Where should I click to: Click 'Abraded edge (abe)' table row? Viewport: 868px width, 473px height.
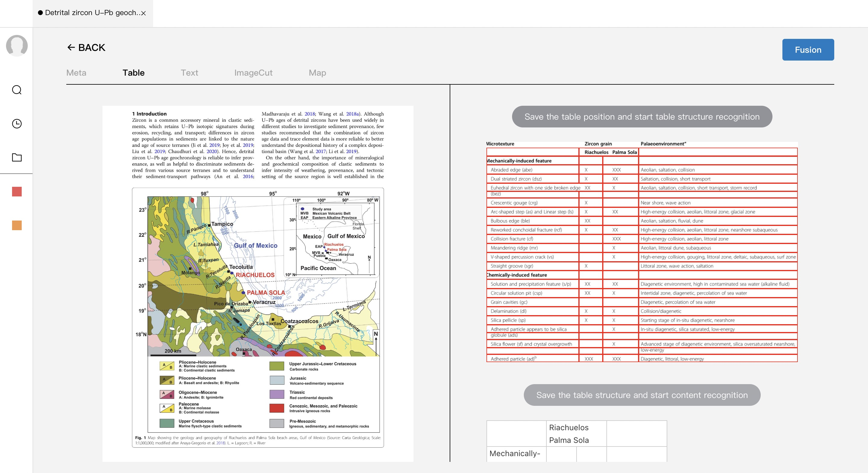pyautogui.click(x=642, y=170)
